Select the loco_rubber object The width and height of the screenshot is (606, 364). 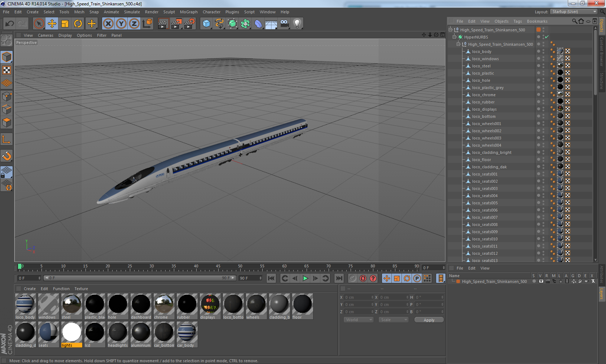pos(483,102)
